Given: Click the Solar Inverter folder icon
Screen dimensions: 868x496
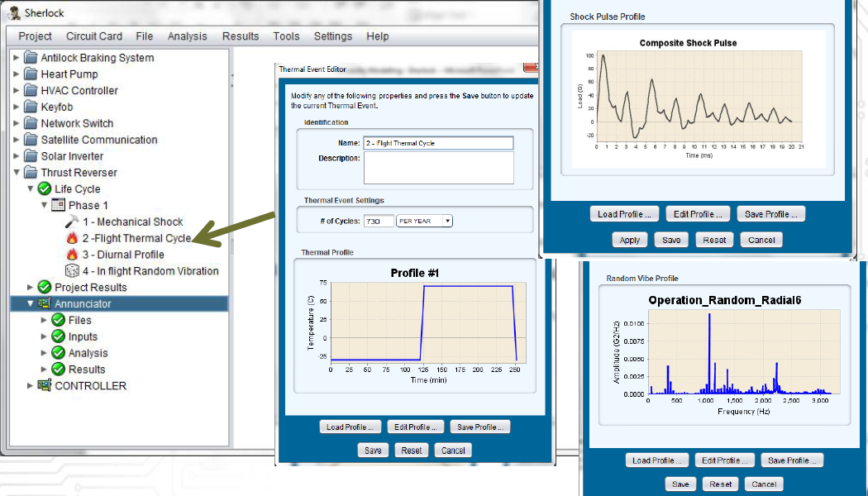Looking at the screenshot, I should pos(31,156).
